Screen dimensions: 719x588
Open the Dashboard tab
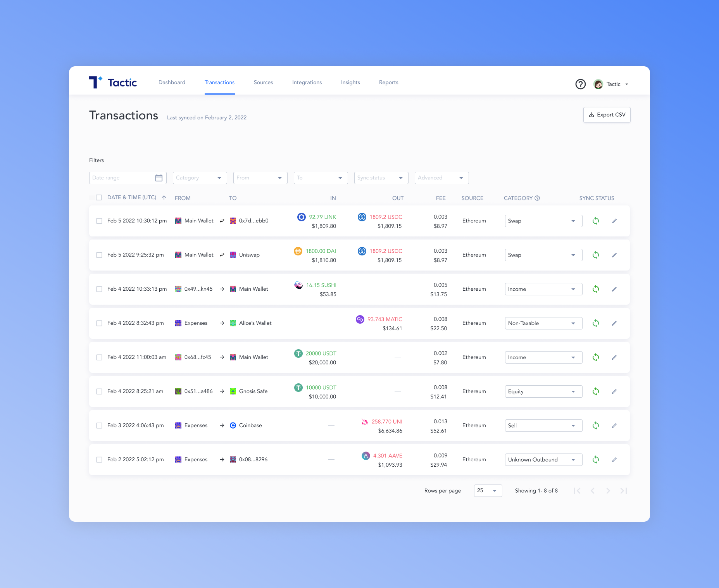[172, 83]
